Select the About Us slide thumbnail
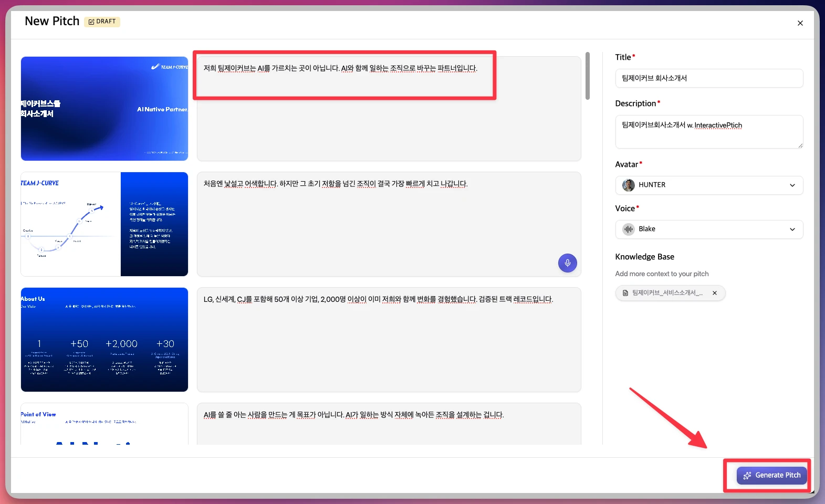825x504 pixels. [x=105, y=340]
